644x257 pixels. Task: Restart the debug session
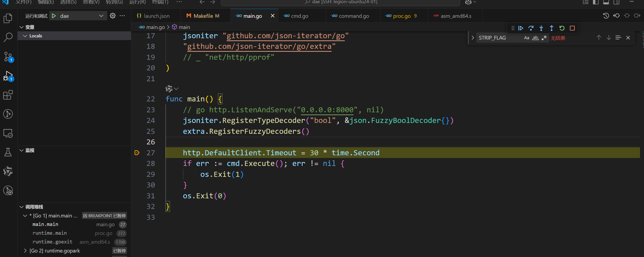click(x=562, y=28)
